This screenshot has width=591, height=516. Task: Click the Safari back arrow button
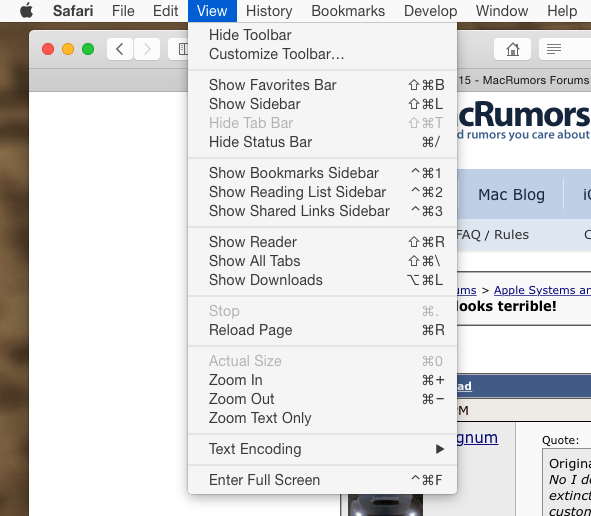pyautogui.click(x=120, y=49)
